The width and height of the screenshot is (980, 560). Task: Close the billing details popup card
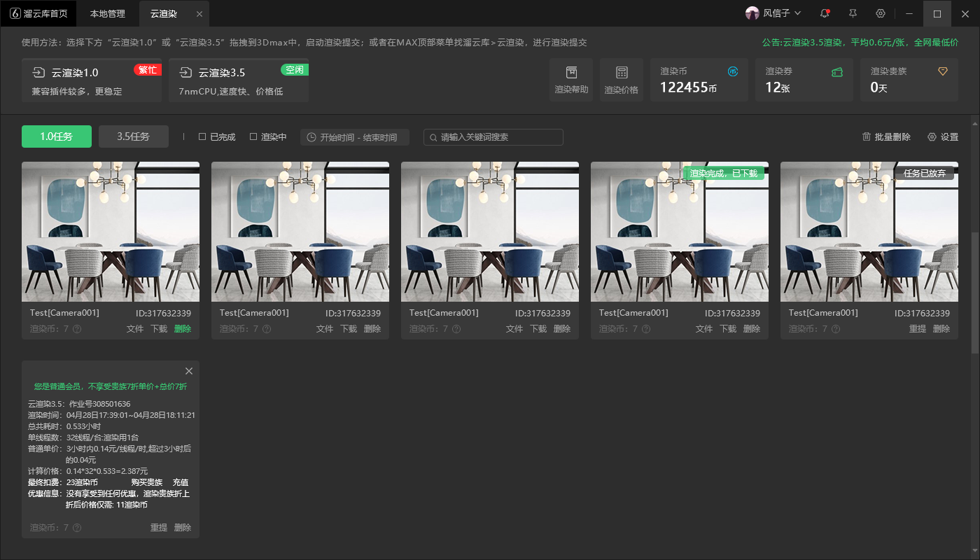tap(189, 371)
